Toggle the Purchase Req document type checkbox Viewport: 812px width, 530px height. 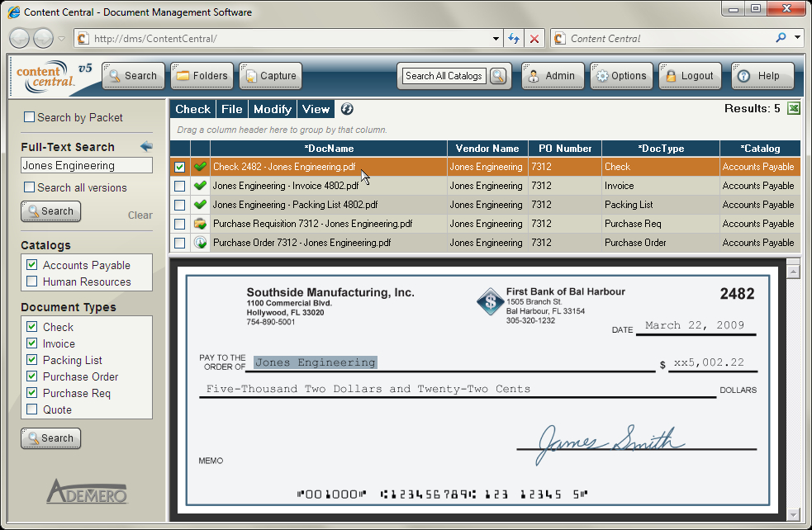click(x=31, y=393)
